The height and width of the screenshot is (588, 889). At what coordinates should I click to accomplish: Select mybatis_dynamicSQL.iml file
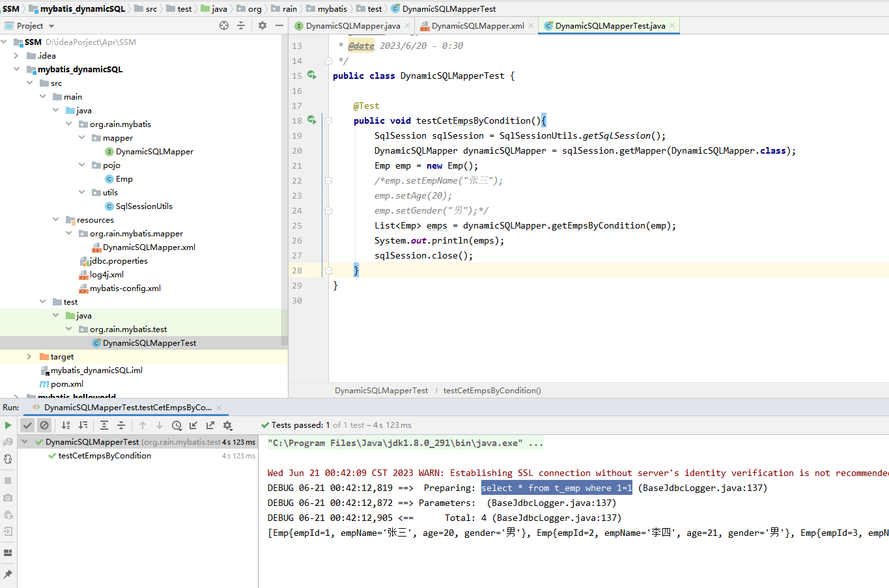coord(96,371)
